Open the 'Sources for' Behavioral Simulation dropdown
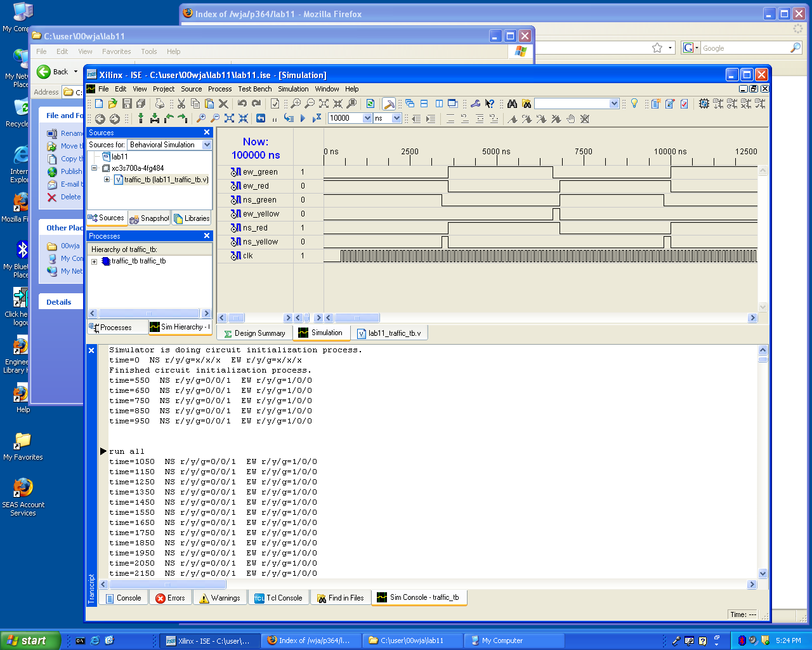The image size is (812, 650). pos(207,145)
